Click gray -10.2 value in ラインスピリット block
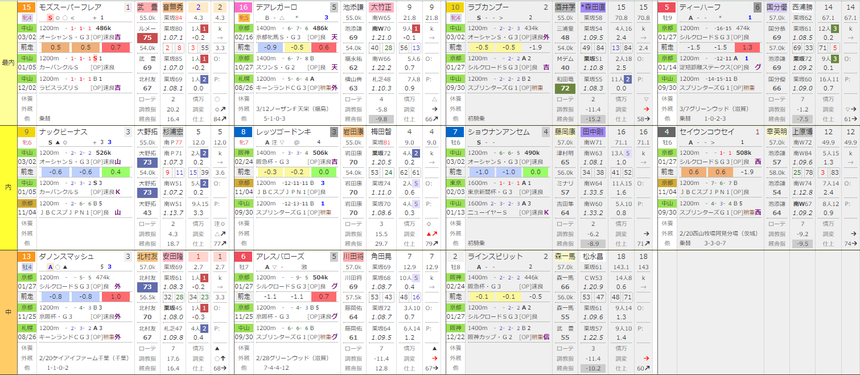 click(592, 367)
